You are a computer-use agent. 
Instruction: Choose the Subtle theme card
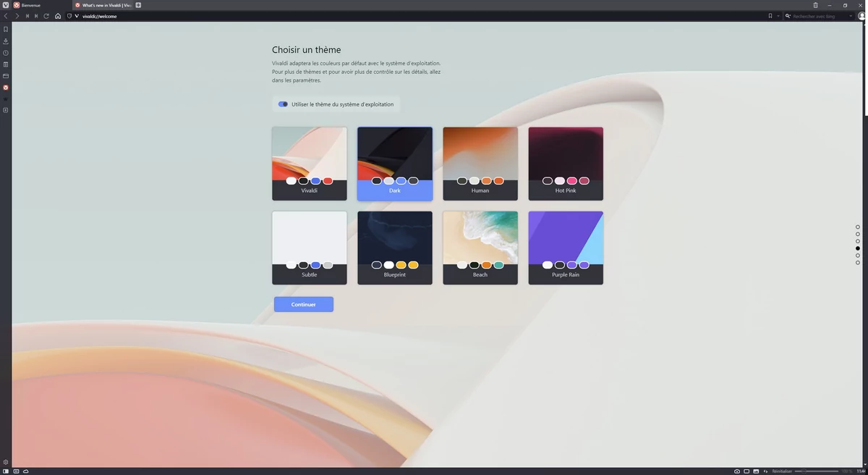pyautogui.click(x=310, y=248)
